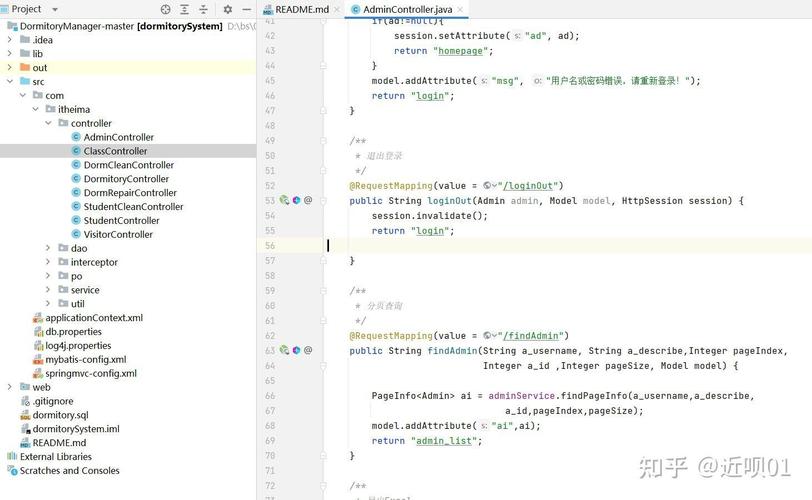Follow the "admin_list" view link
The image size is (812, 500).
pyautogui.click(x=441, y=441)
